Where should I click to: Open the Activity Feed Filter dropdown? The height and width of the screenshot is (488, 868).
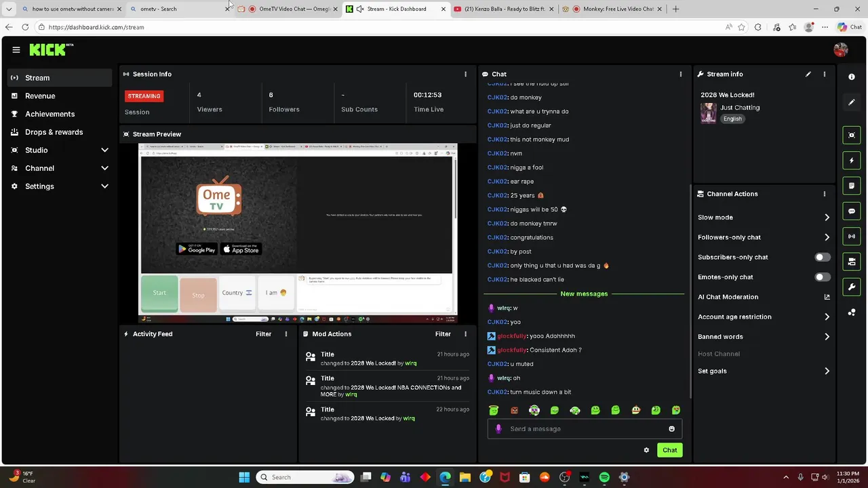[x=263, y=333]
